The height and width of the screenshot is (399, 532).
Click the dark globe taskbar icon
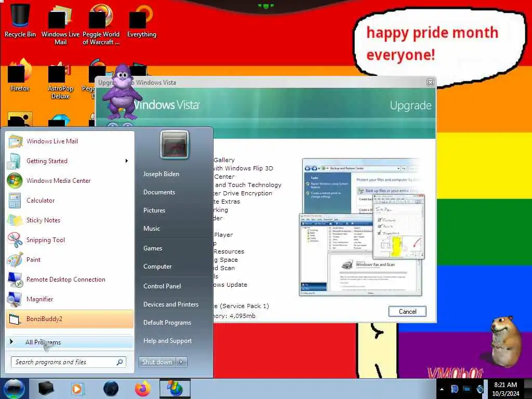point(111,389)
